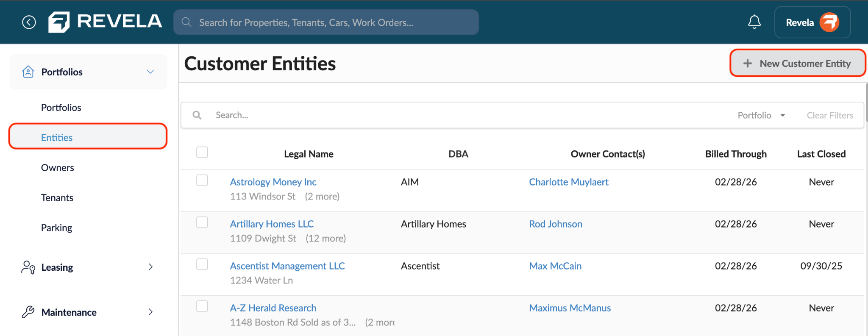Click the (12 more) text under Artillary Homes
868x336 pixels.
(x=326, y=238)
